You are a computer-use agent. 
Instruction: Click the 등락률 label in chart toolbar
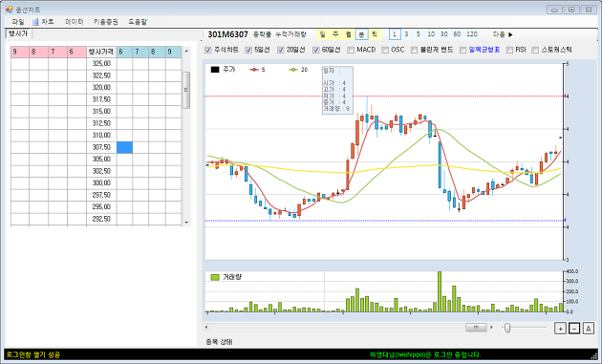point(262,34)
